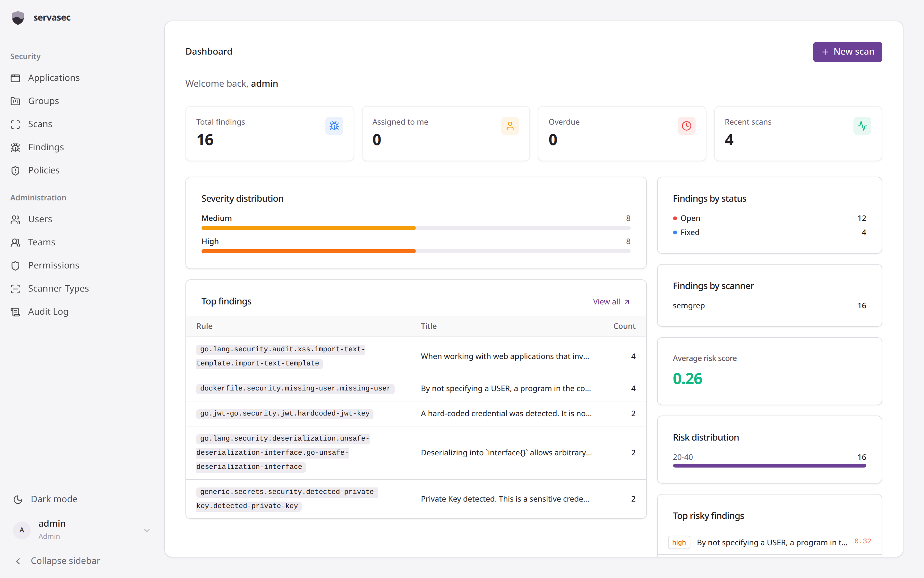Open the Recent scans card
The width and height of the screenshot is (924, 578).
coord(798,133)
